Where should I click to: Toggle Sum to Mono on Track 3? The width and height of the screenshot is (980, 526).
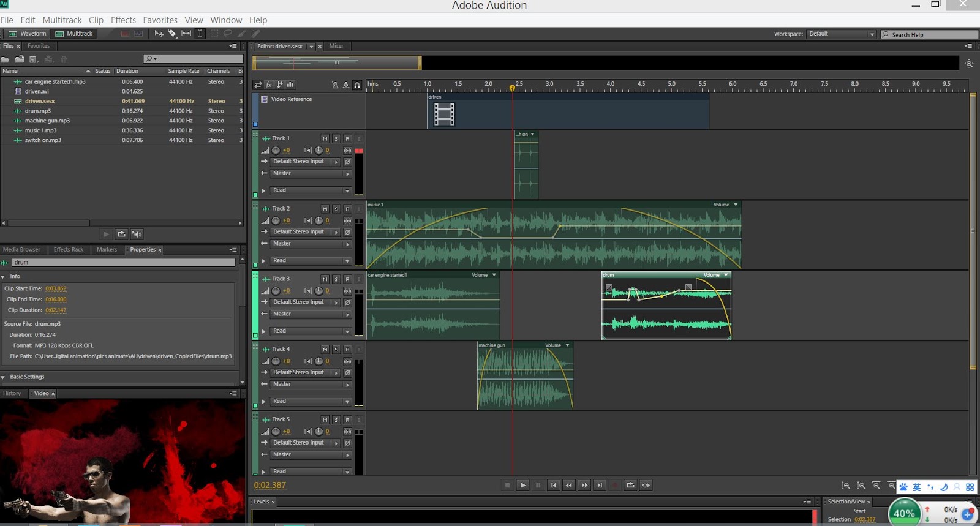point(347,291)
